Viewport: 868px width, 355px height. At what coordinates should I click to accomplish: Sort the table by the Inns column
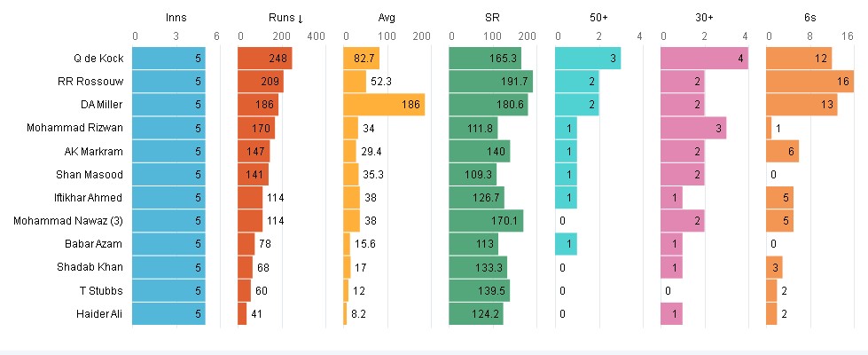click(x=176, y=18)
